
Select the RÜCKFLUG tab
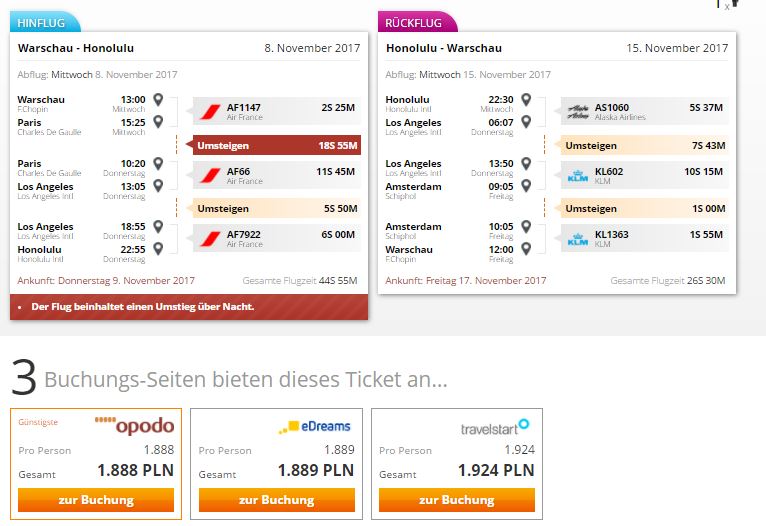pyautogui.click(x=417, y=22)
